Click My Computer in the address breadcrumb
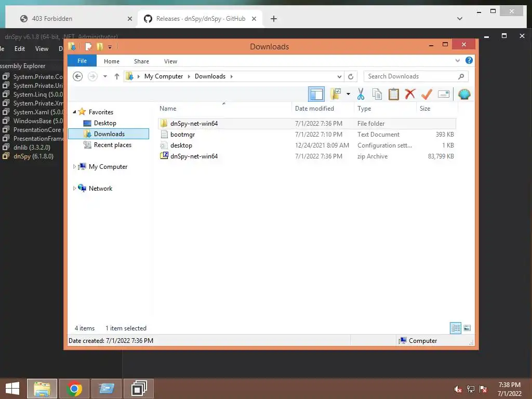Screen dimensions: 532x399 click(x=164, y=76)
